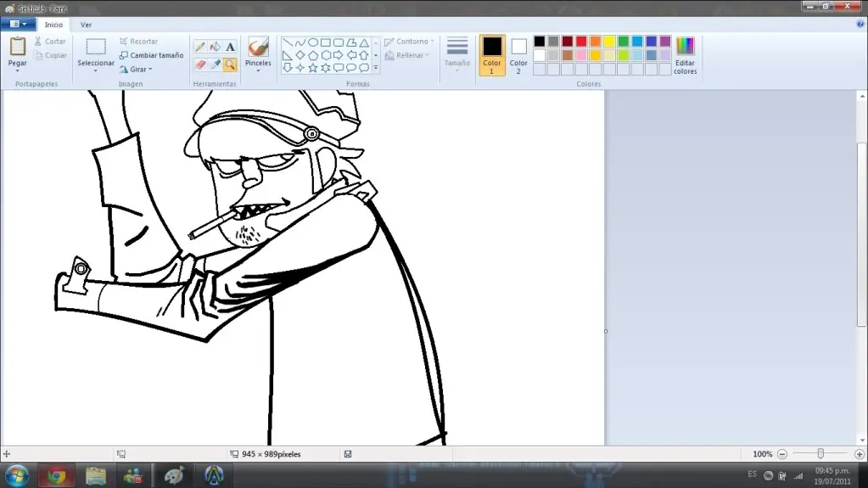The width and height of the screenshot is (868, 488).
Task: Click the Recortar crop button
Action: (139, 42)
